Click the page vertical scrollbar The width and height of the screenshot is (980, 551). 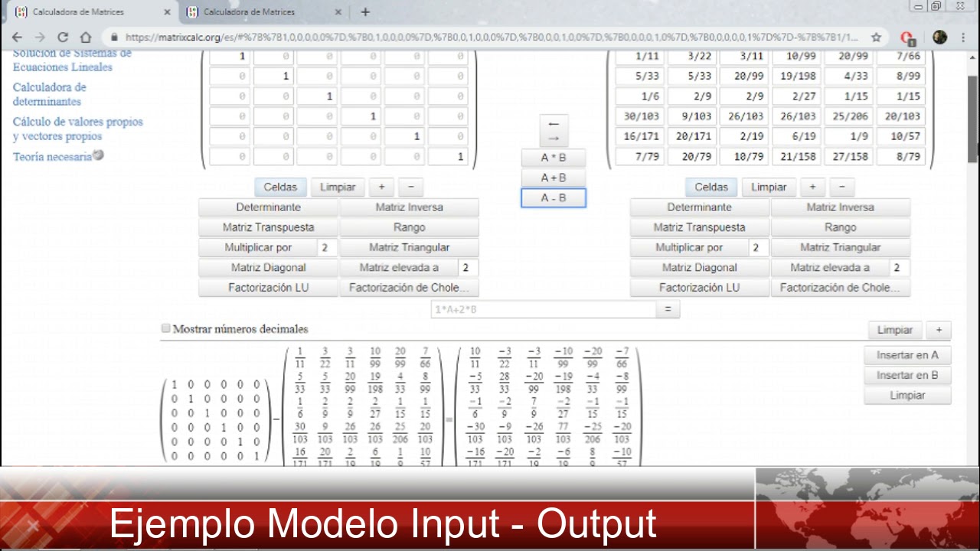(x=972, y=119)
